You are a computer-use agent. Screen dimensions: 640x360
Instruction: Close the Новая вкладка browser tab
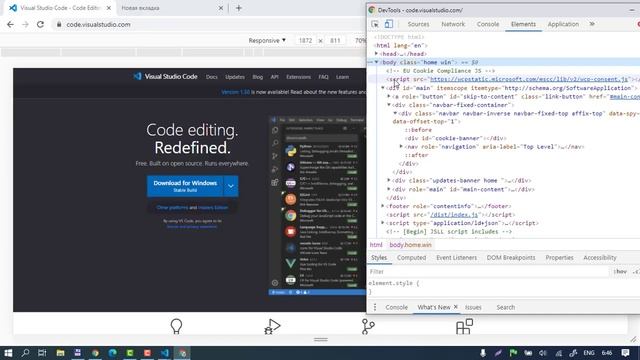pyautogui.click(x=220, y=8)
